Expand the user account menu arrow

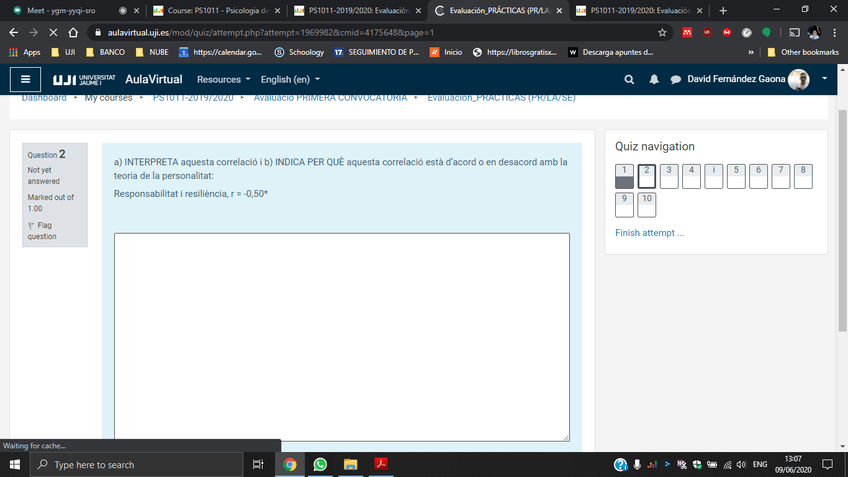[x=825, y=79]
